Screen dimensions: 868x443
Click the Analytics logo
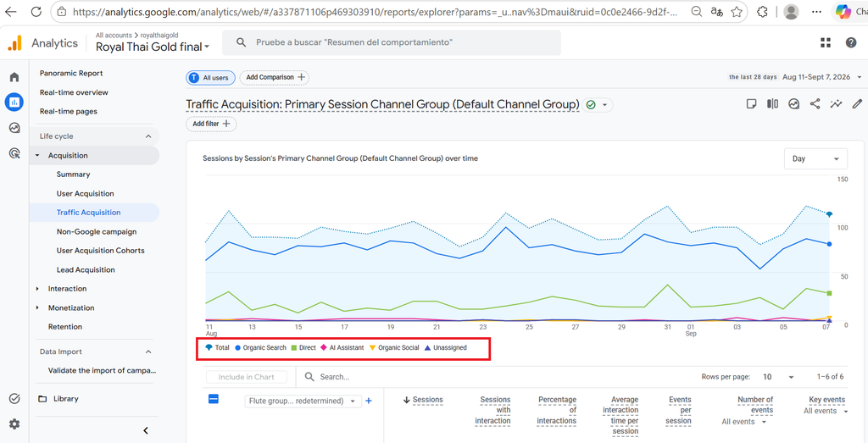coord(14,43)
